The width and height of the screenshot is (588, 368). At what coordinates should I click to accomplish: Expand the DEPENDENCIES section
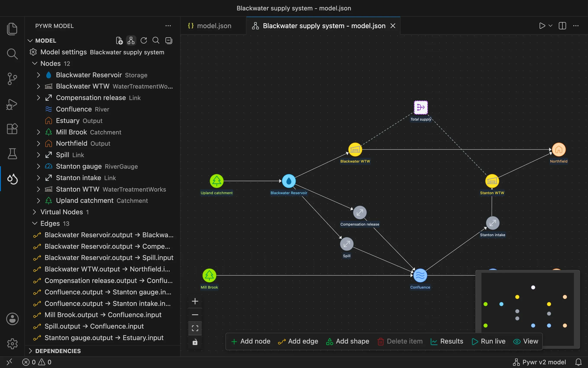pyautogui.click(x=30, y=351)
